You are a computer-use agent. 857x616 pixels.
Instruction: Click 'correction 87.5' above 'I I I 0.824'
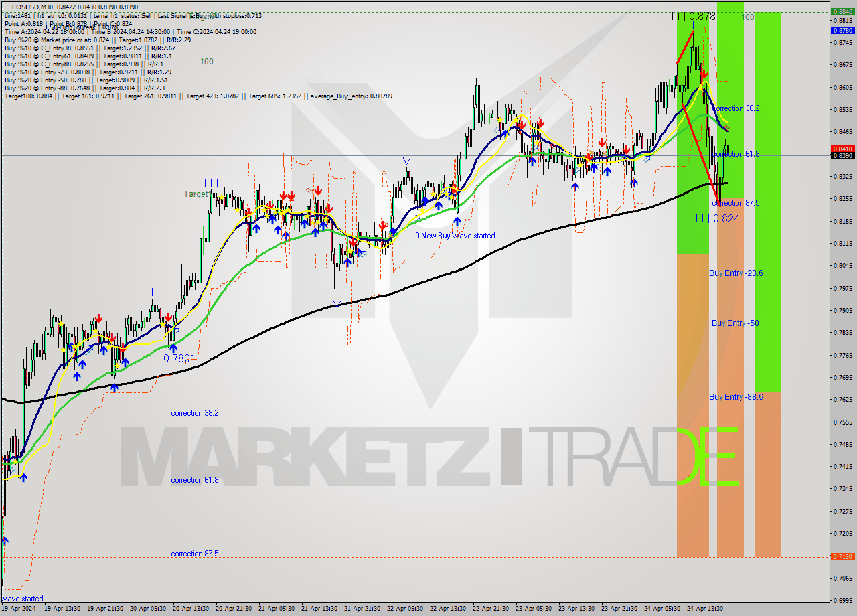[x=736, y=203]
